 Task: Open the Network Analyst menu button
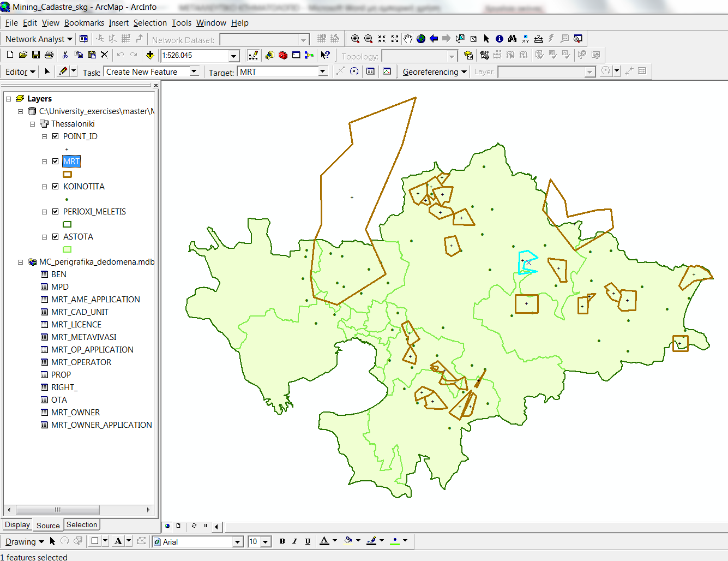pyautogui.click(x=39, y=39)
